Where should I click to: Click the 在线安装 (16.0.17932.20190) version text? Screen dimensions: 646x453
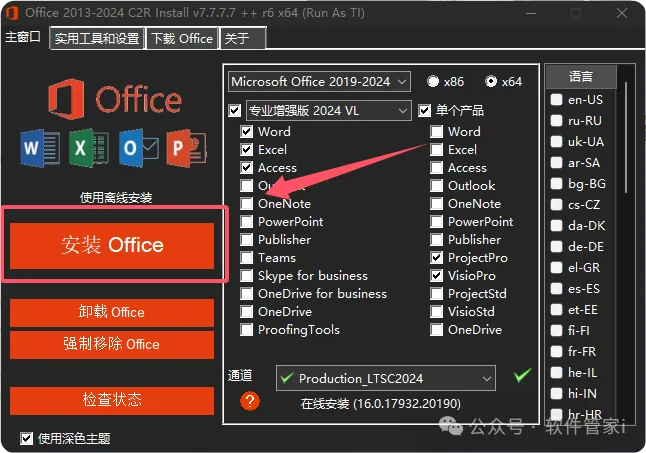(380, 404)
